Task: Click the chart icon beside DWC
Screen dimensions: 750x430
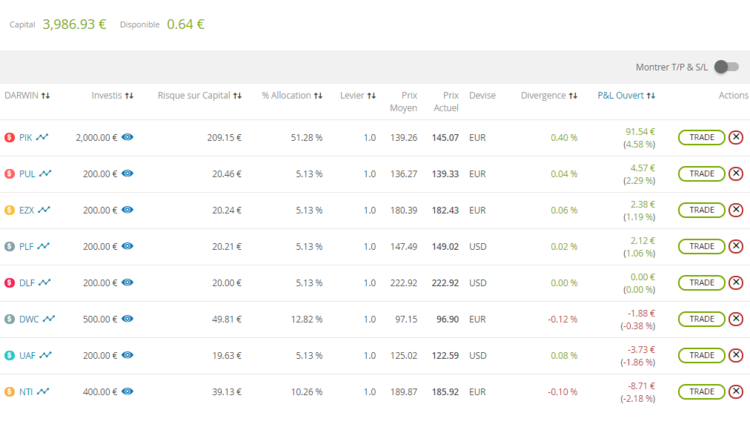Action: (x=49, y=319)
